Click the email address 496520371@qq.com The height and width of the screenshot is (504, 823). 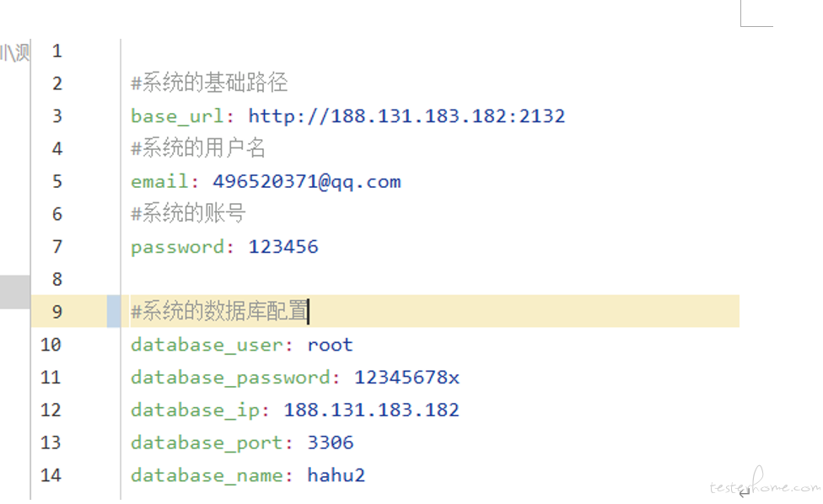coord(307,181)
